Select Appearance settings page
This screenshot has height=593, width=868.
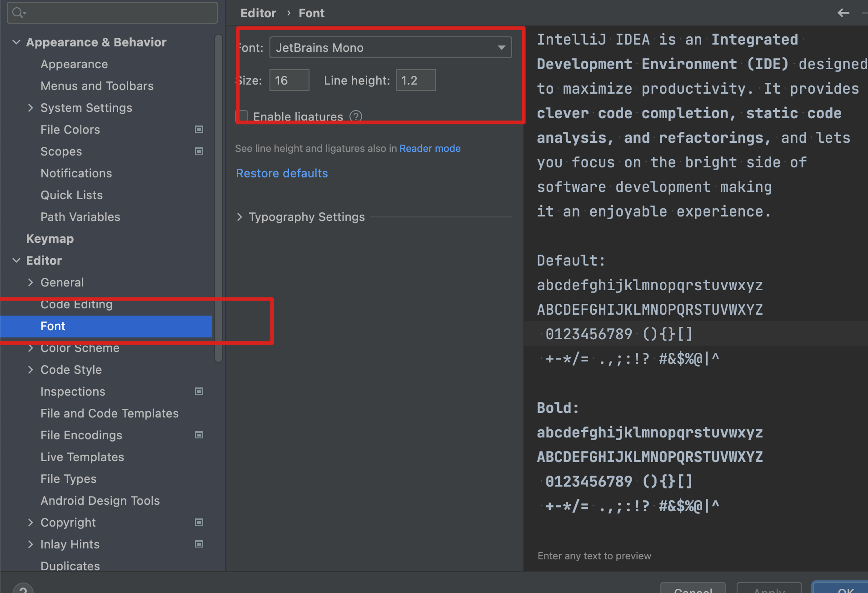pos(74,64)
